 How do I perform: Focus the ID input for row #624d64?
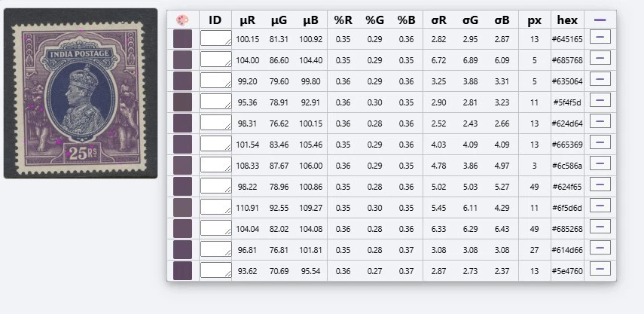point(215,123)
